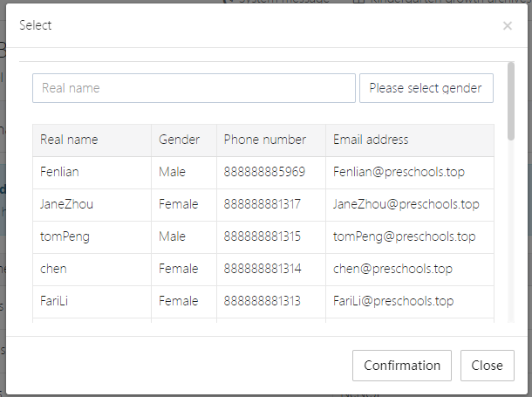532x397 pixels.
Task: Open the Please select gender dropdown
Action: 426,88
